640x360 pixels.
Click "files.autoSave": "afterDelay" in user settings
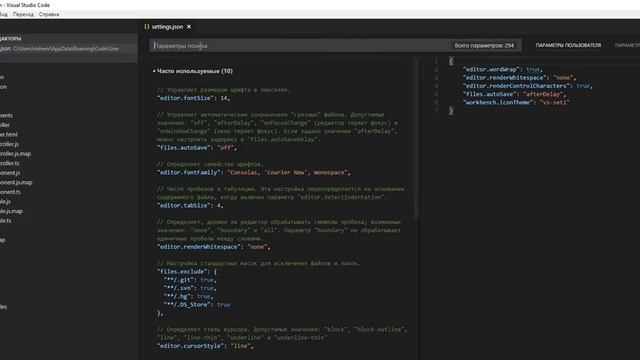point(515,94)
